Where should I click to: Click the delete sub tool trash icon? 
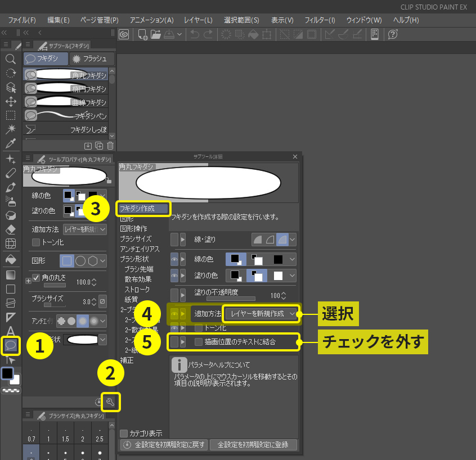110,146
